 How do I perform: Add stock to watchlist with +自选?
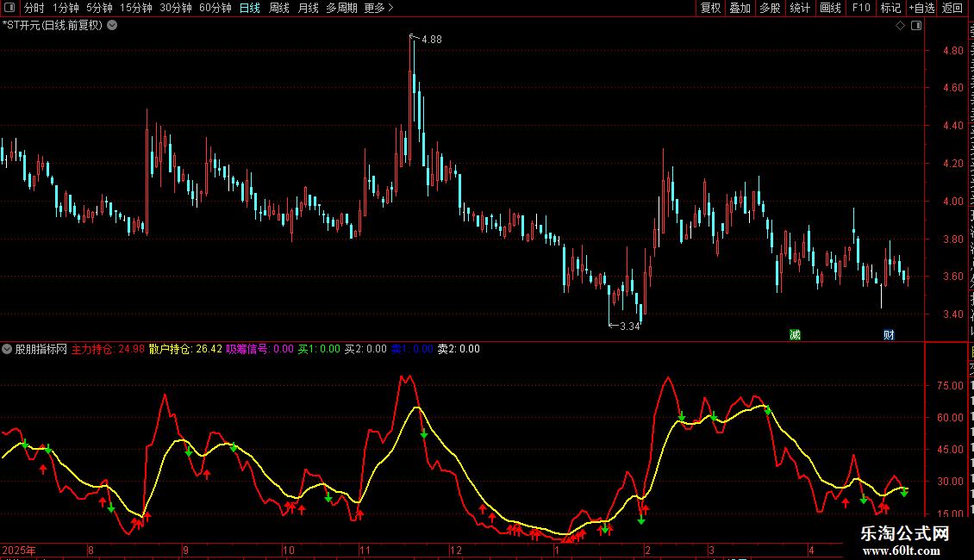pos(921,8)
